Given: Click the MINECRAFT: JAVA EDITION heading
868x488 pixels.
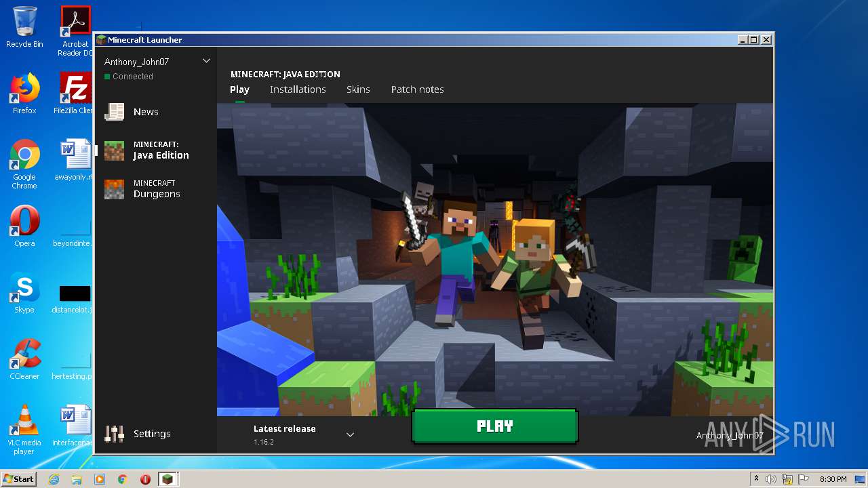Looking at the screenshot, I should click(x=285, y=74).
